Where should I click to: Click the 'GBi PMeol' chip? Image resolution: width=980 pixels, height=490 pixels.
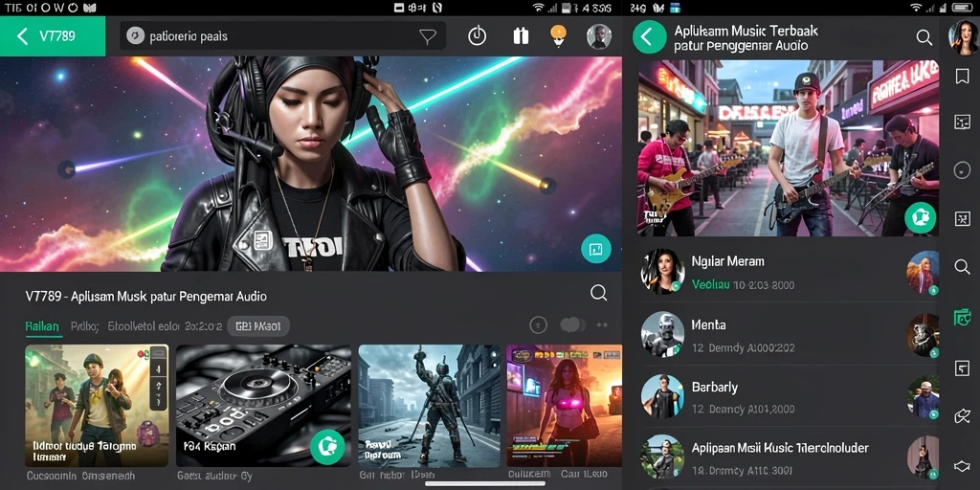pyautogui.click(x=258, y=325)
